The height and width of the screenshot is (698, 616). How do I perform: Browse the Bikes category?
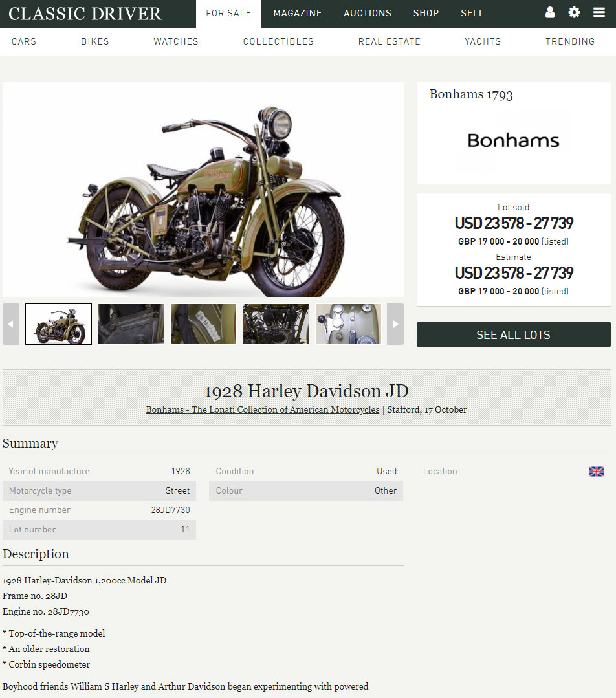coord(95,41)
